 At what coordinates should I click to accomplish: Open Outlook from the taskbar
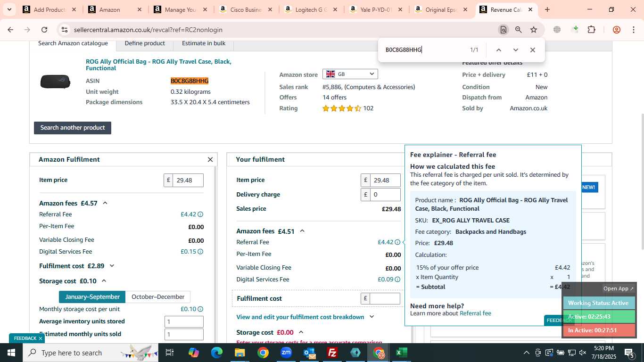[309, 353]
